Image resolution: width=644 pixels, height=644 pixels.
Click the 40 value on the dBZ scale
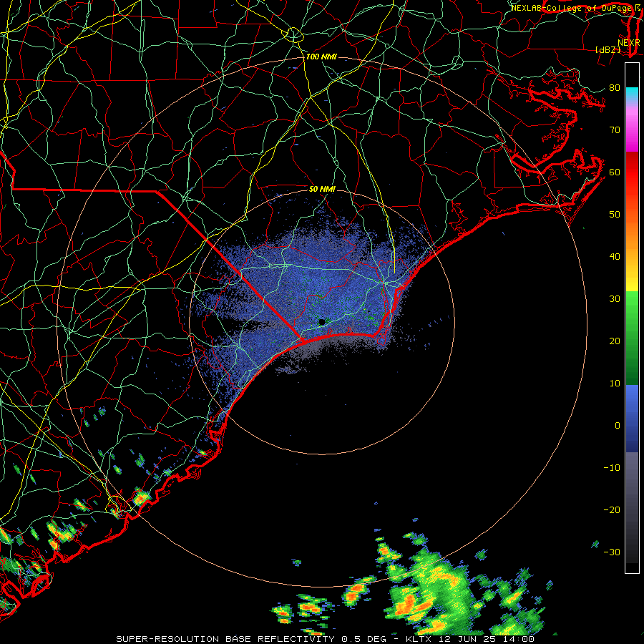(615, 257)
